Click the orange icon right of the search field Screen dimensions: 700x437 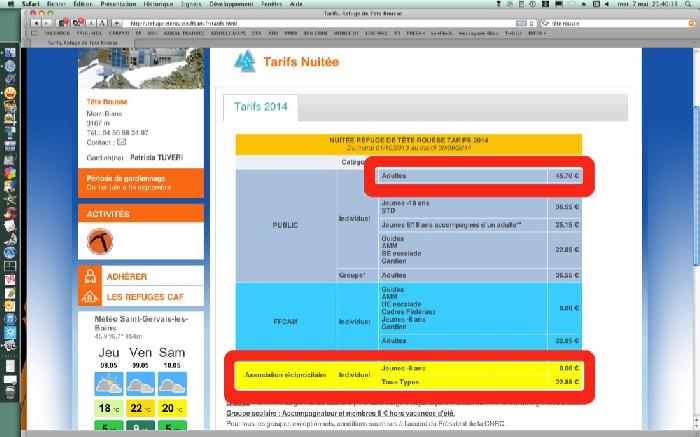[x=692, y=23]
